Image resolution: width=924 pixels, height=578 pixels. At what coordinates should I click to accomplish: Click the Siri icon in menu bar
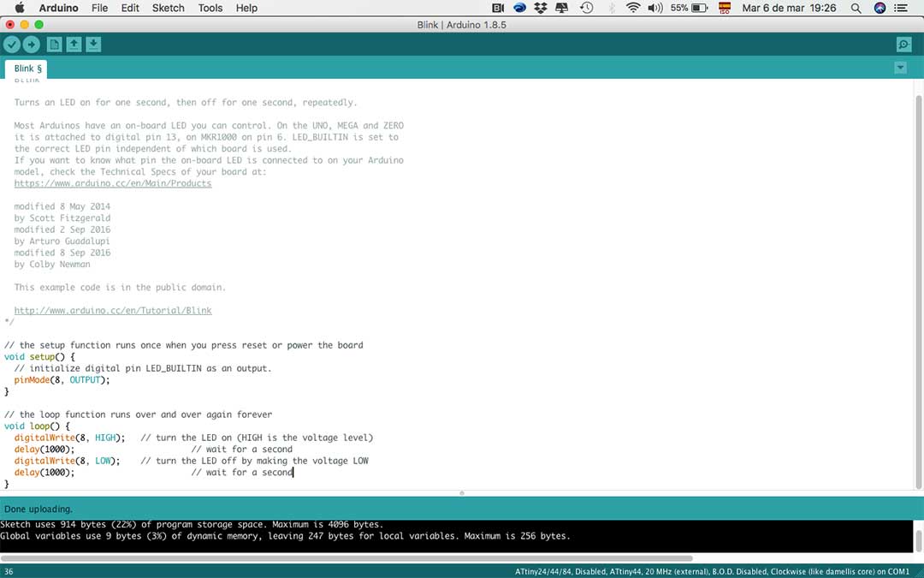point(880,8)
